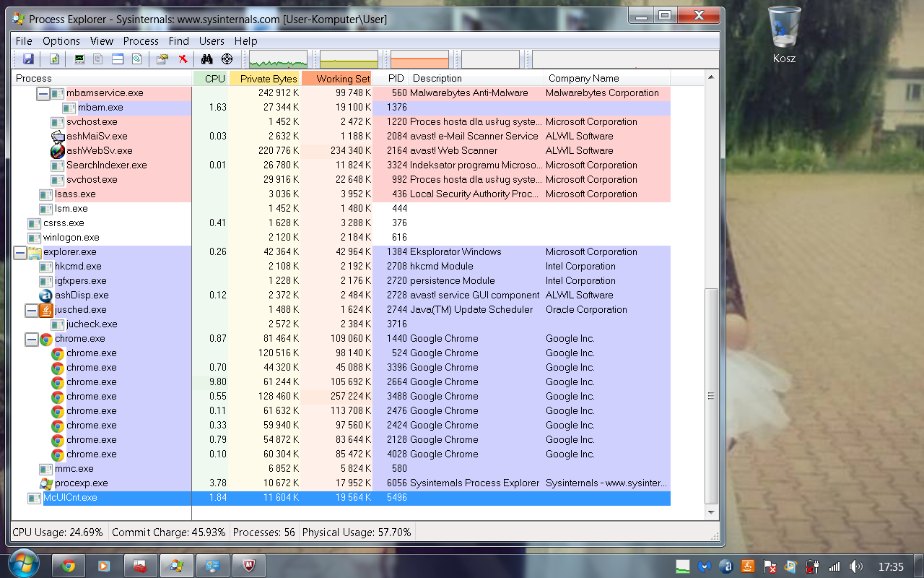Sort by the Description column header
Image resolution: width=924 pixels, height=578 pixels.
coord(476,78)
